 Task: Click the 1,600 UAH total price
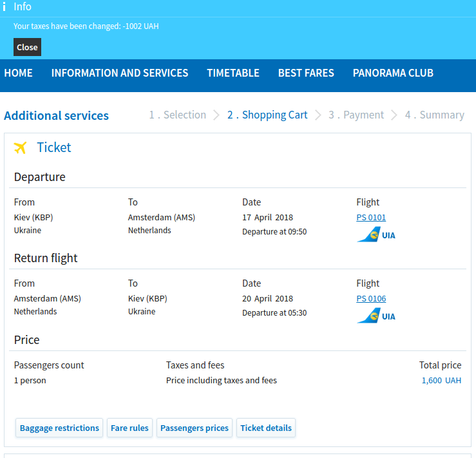(441, 381)
